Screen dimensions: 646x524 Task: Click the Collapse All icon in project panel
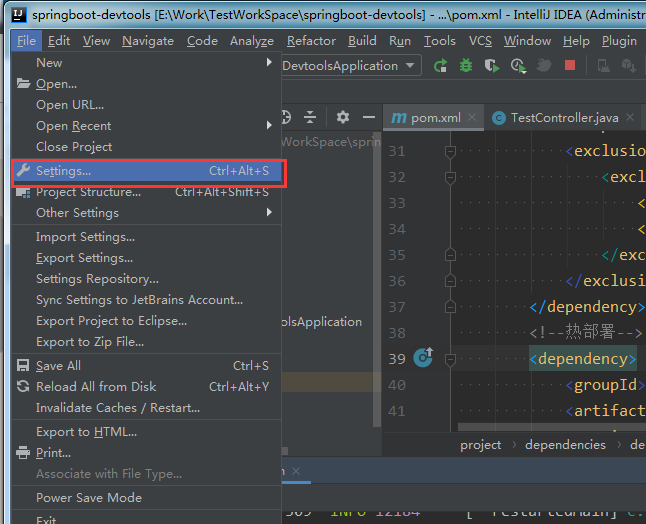tap(310, 117)
